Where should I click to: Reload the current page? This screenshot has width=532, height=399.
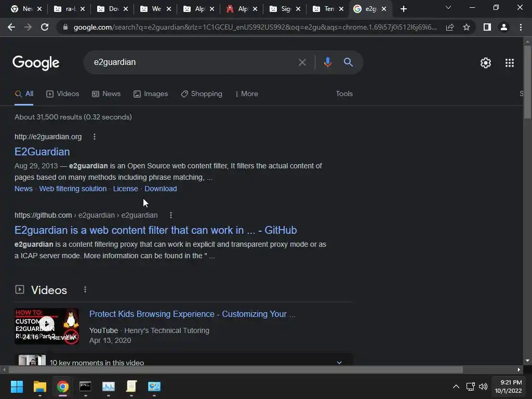(45, 27)
